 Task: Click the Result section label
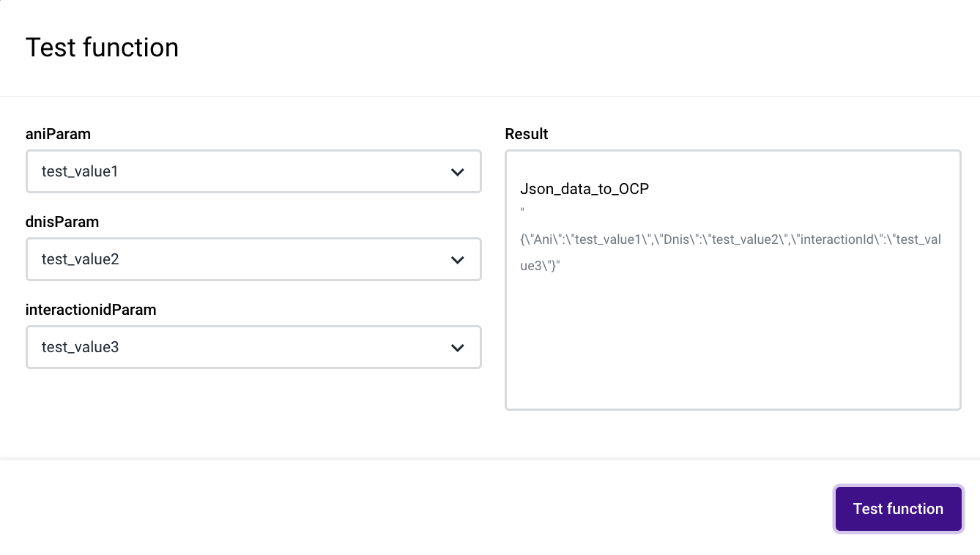[x=527, y=134]
